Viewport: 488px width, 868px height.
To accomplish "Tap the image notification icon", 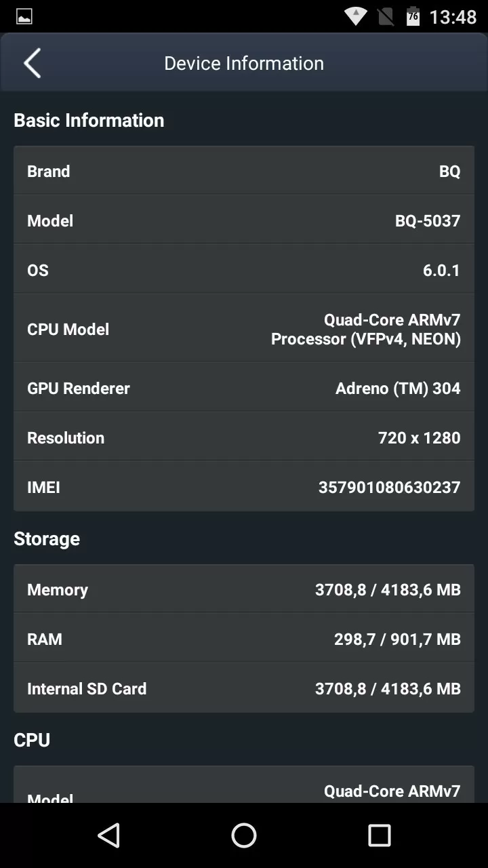I will (24, 16).
